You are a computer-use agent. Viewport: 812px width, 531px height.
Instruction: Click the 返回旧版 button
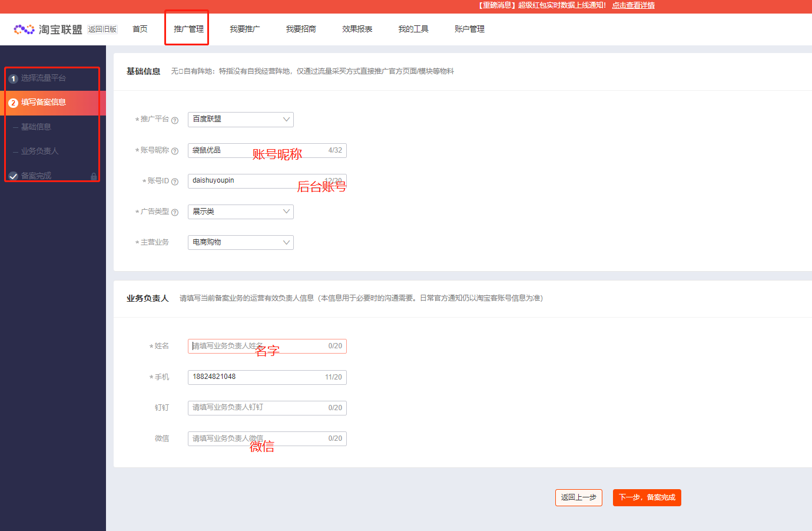(x=102, y=29)
